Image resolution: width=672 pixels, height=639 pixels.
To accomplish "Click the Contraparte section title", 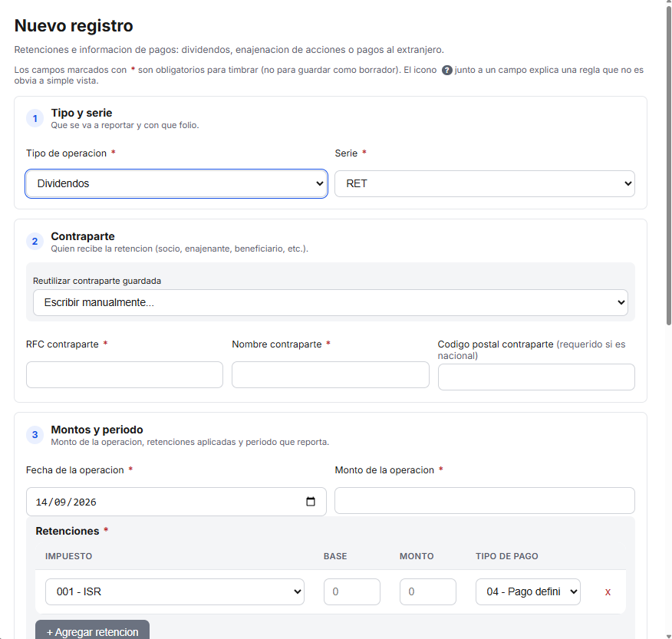I will [83, 236].
